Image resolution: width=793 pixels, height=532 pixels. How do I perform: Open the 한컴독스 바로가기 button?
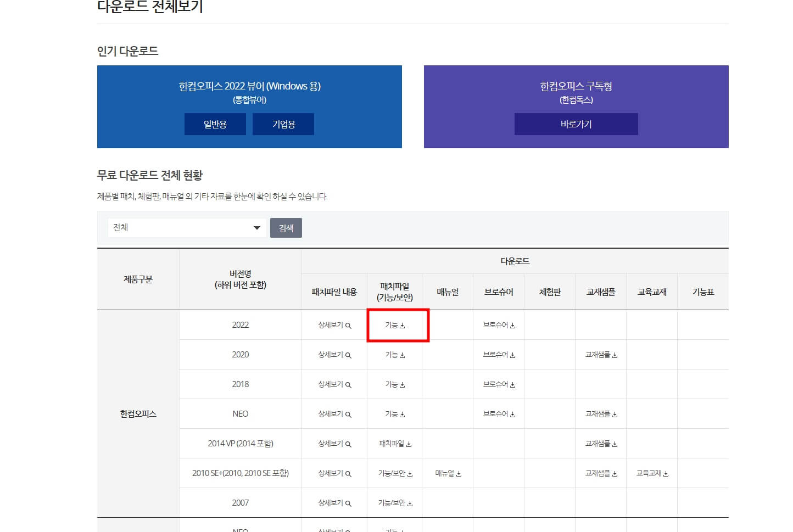tap(576, 124)
